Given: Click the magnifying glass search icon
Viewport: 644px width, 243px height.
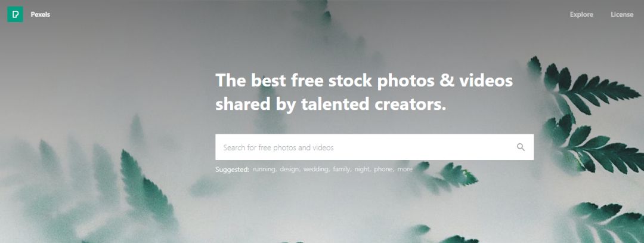Looking at the screenshot, I should point(521,147).
